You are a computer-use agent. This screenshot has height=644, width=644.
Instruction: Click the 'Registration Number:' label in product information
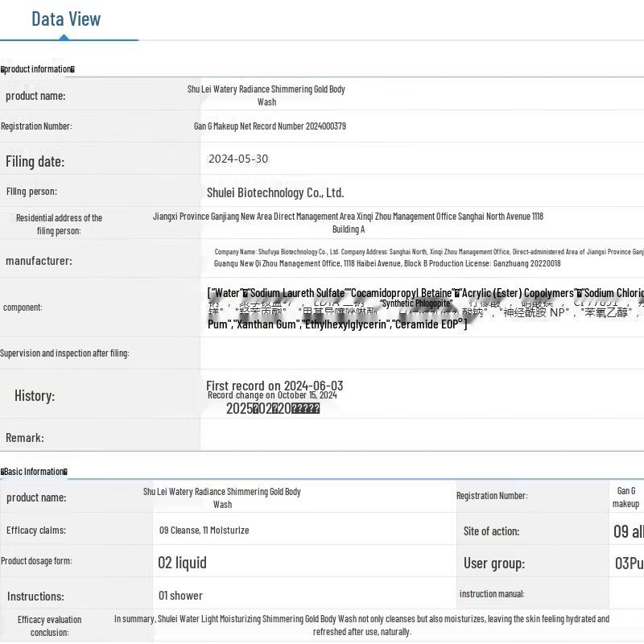click(36, 126)
